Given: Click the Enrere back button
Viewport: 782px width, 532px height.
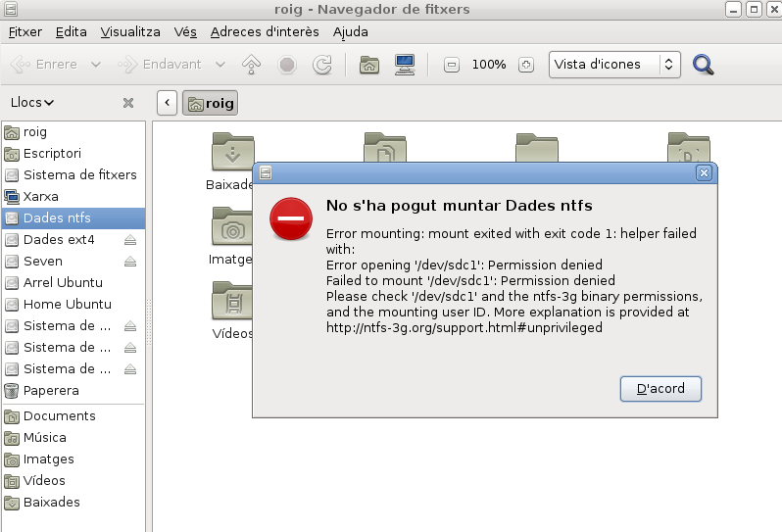Looking at the screenshot, I should coord(44,65).
